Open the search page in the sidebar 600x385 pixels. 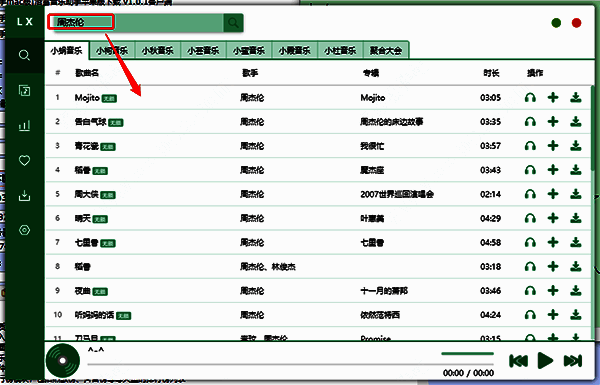tap(24, 55)
